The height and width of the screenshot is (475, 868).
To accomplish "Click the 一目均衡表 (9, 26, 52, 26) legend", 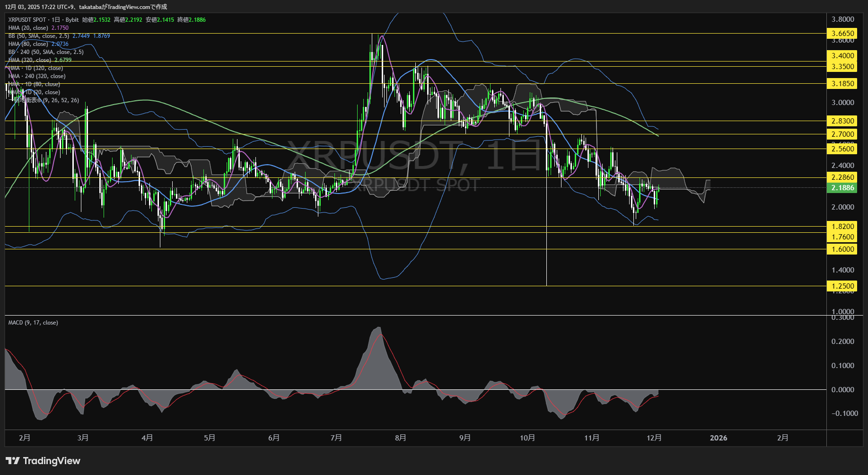I will [43, 100].
